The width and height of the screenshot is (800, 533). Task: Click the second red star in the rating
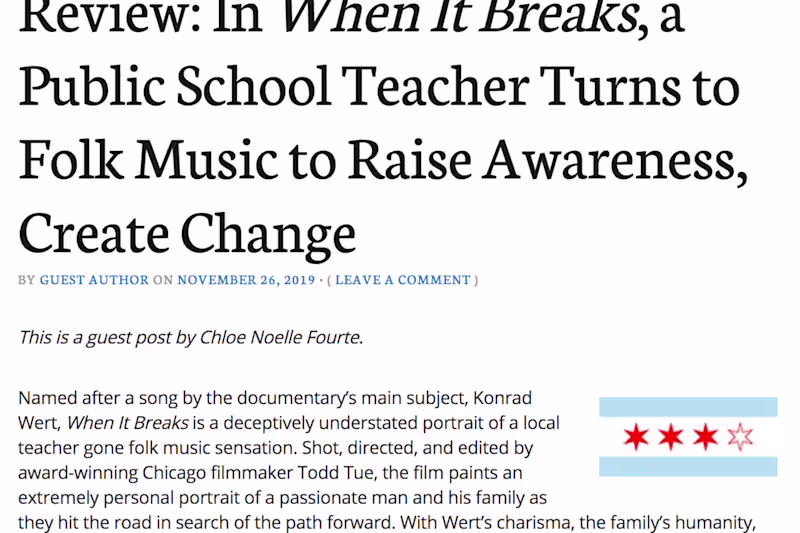coord(670,437)
